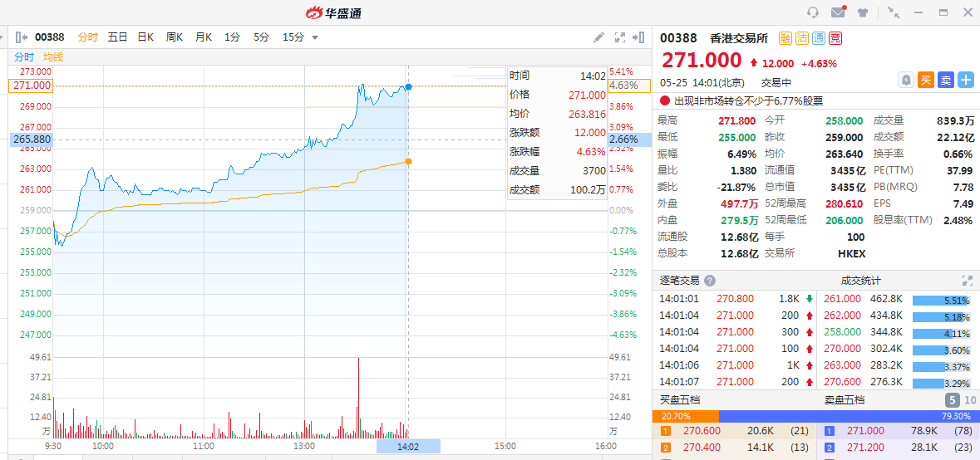Click the blue 79.30% sell ratio bar
Image resolution: width=980 pixels, height=460 pixels.
[849, 416]
